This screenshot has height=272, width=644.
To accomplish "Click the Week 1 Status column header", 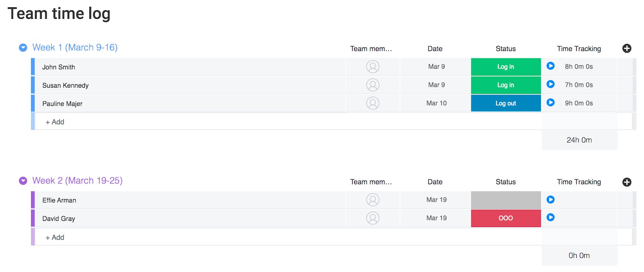I will coord(506,49).
